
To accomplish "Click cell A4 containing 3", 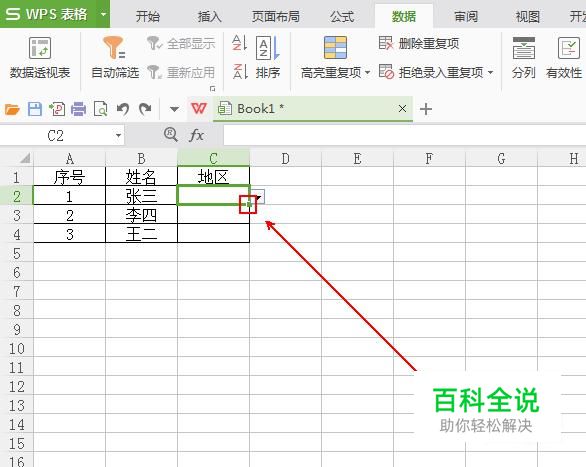I will pos(70,234).
